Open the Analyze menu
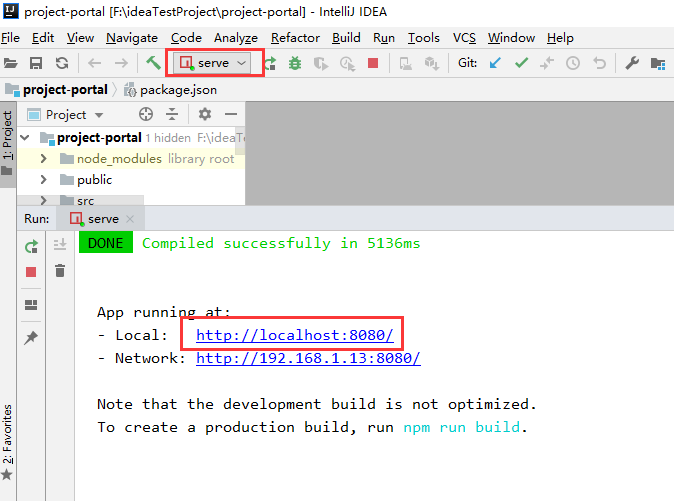 tap(236, 38)
